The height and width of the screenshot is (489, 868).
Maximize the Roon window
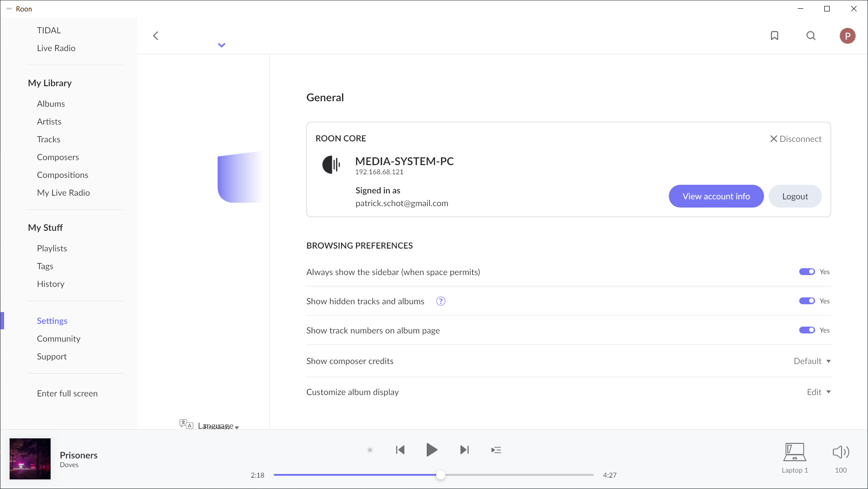pyautogui.click(x=827, y=9)
